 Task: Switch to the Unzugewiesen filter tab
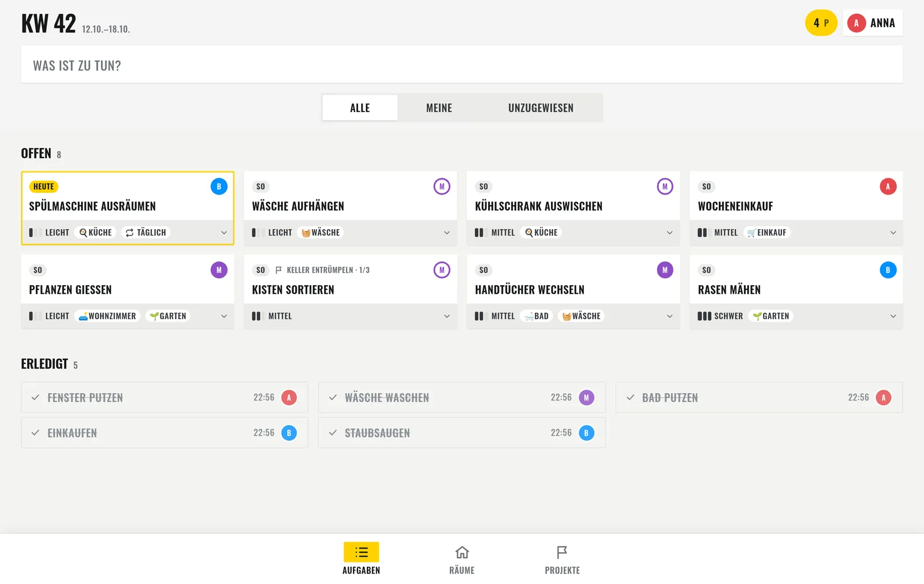point(541,108)
